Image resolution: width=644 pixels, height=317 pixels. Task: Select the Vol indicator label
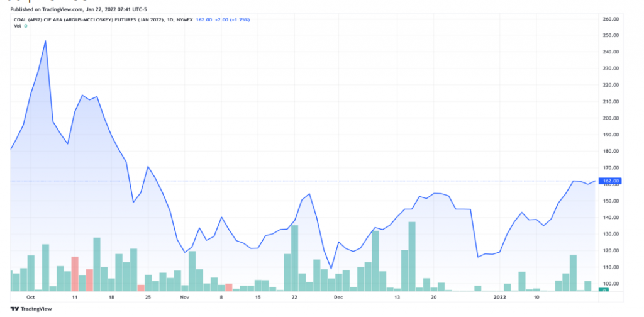[x=17, y=26]
